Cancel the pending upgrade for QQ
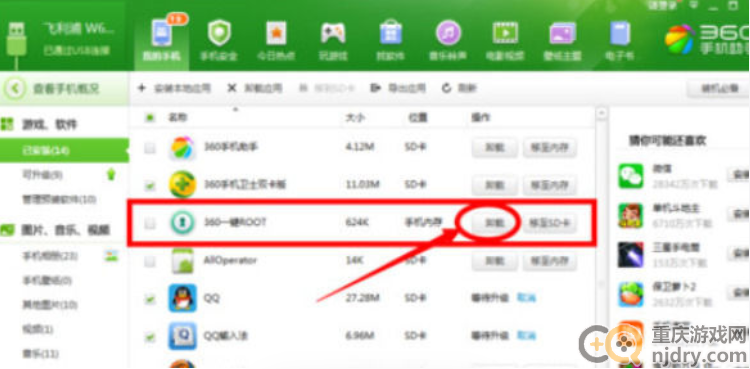Screen dimensions: 750x369 coord(526,299)
